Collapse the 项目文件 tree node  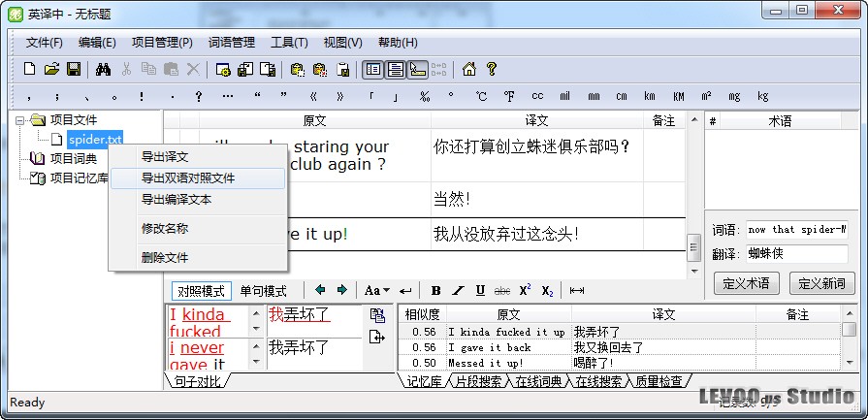click(20, 119)
